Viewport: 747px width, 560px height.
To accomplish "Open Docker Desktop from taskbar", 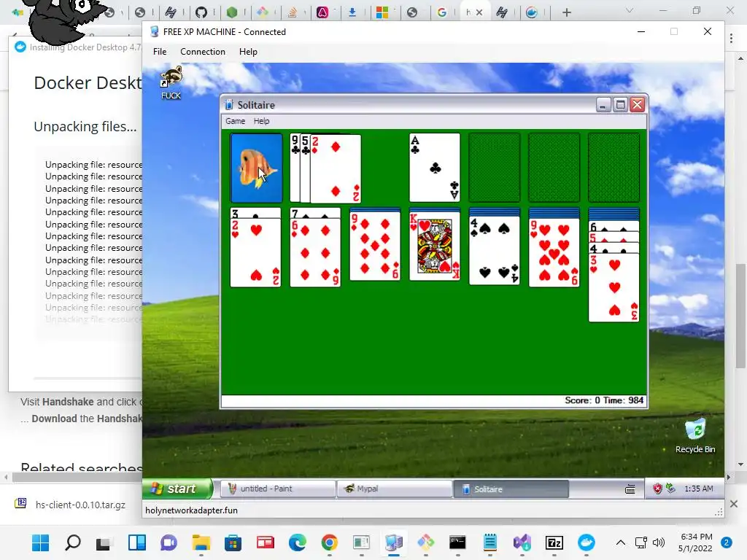I will [587, 542].
